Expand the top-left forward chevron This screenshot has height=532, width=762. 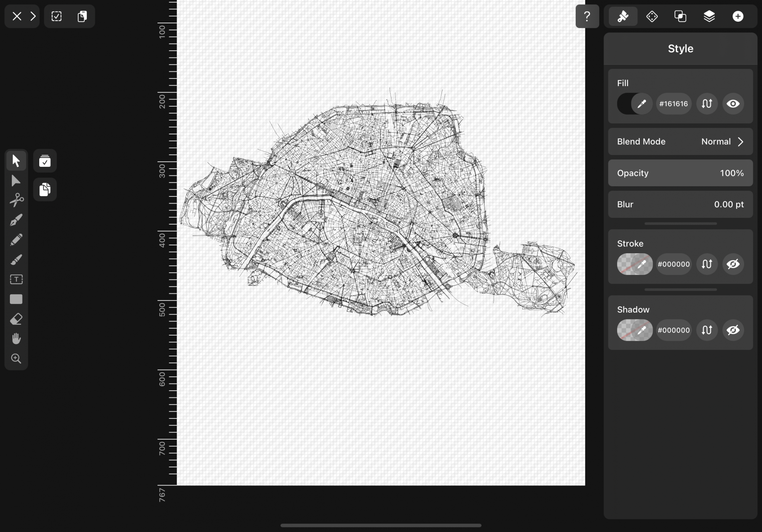pyautogui.click(x=33, y=16)
